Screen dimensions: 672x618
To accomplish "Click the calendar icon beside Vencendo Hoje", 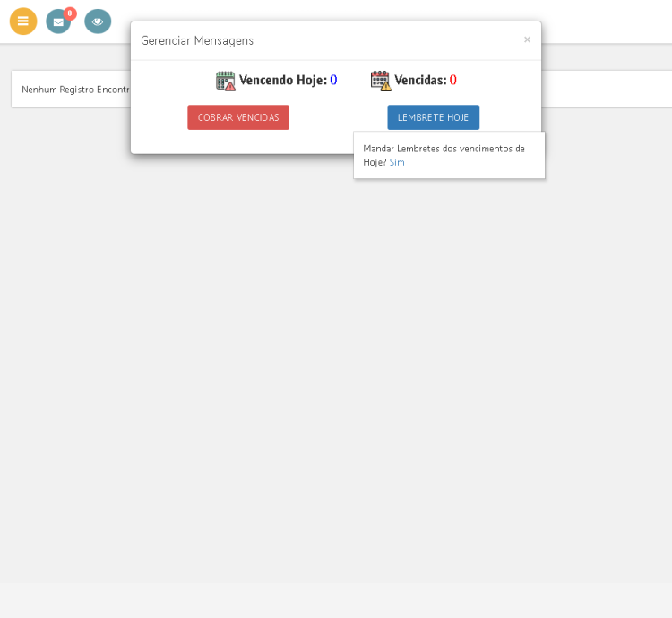I will [x=226, y=81].
